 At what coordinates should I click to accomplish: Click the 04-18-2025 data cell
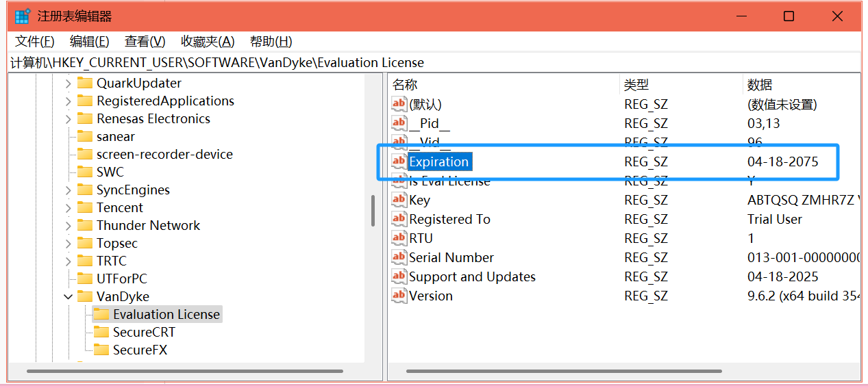pyautogui.click(x=783, y=277)
